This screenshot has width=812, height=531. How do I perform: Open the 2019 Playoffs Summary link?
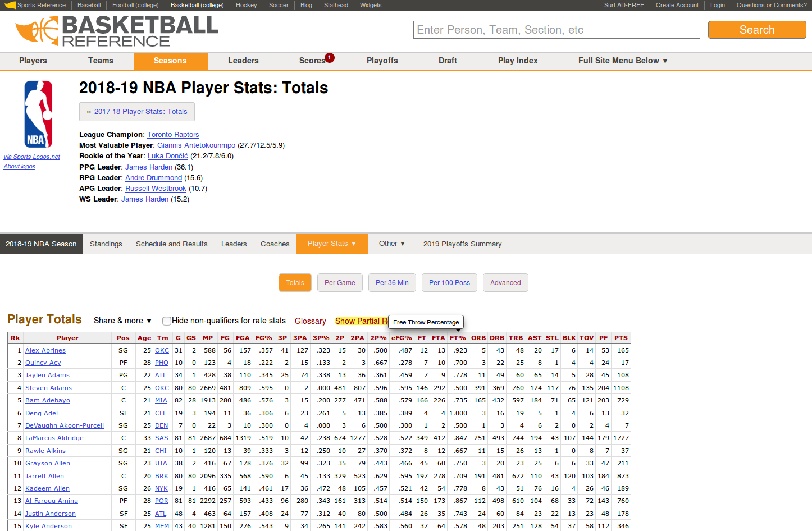463,244
